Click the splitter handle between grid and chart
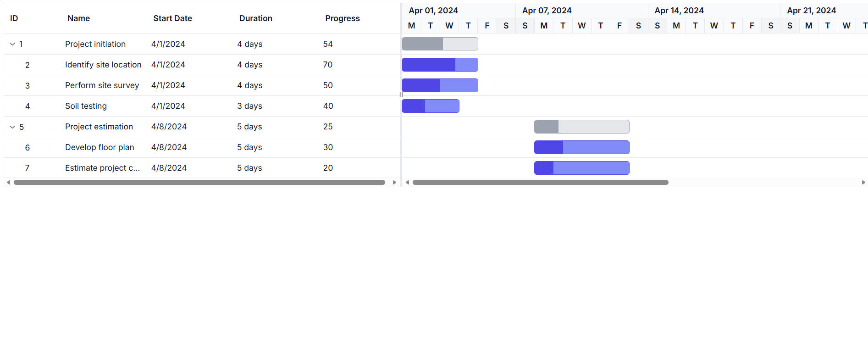 pyautogui.click(x=401, y=95)
